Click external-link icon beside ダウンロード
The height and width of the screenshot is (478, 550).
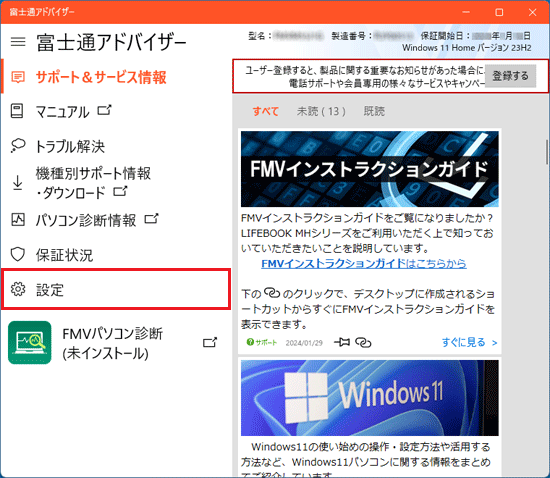pos(120,191)
